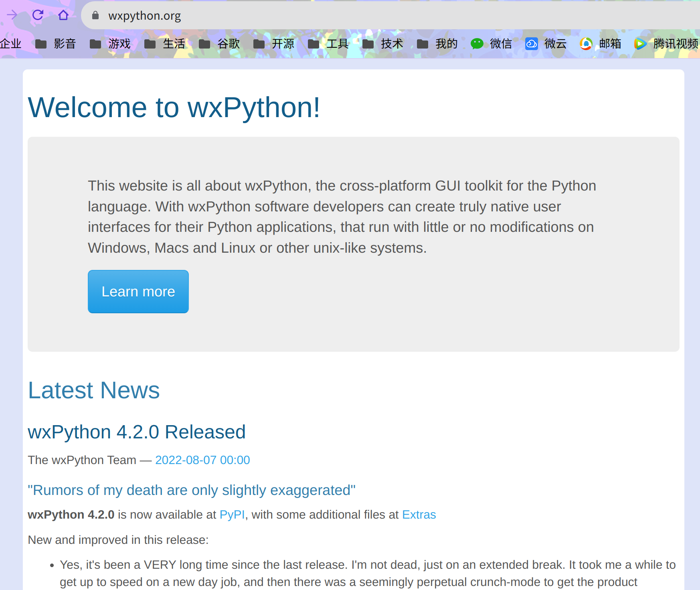Screen dimensions: 700x590
Task: Click the browser forward arrow button
Action: tap(12, 15)
